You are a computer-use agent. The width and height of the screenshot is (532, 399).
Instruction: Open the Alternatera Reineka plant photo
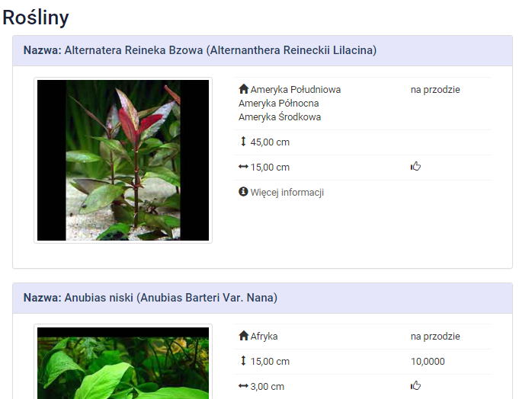[x=123, y=161]
